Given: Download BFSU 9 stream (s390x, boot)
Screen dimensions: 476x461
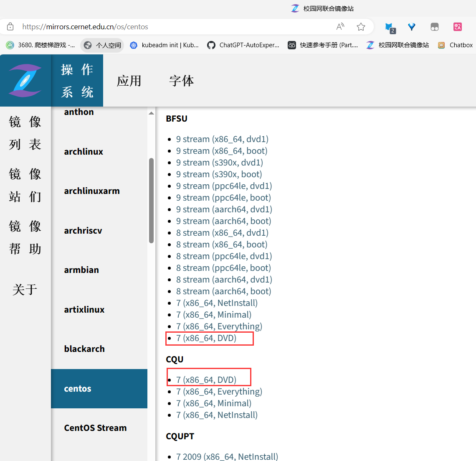Looking at the screenshot, I should coord(219,174).
